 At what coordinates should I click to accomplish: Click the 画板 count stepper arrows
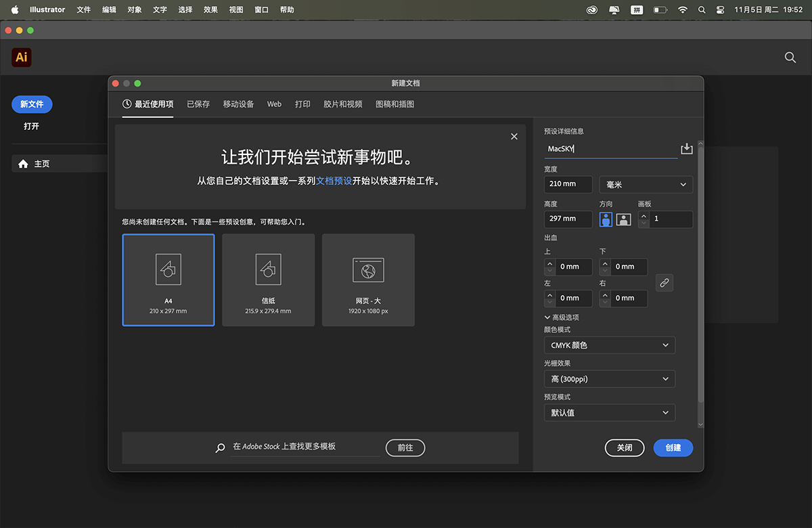[644, 219]
